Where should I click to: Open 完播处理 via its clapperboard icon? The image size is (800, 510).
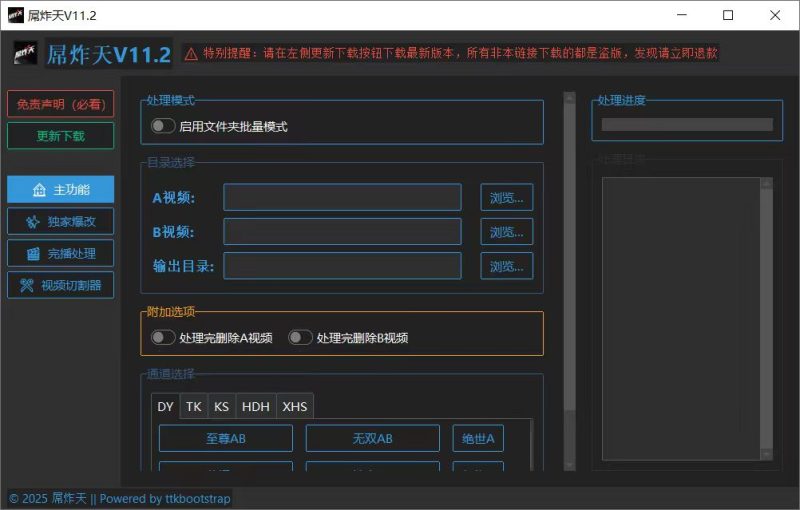[33, 254]
